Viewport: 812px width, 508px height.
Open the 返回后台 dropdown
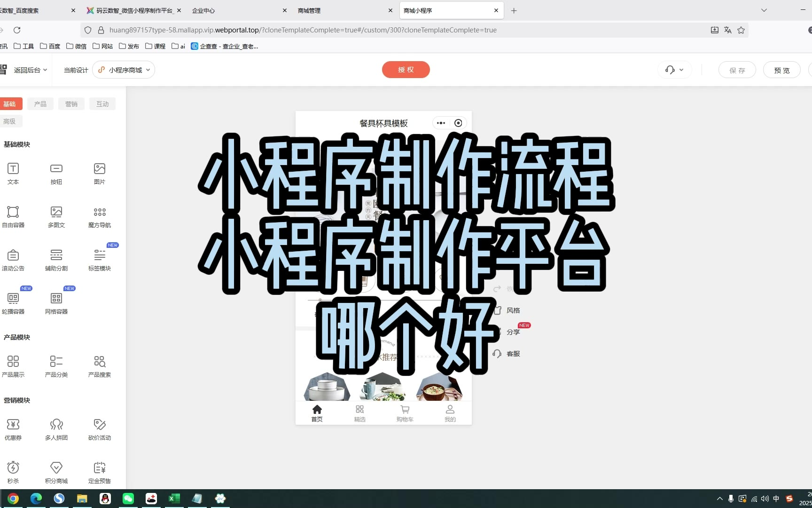tap(31, 70)
